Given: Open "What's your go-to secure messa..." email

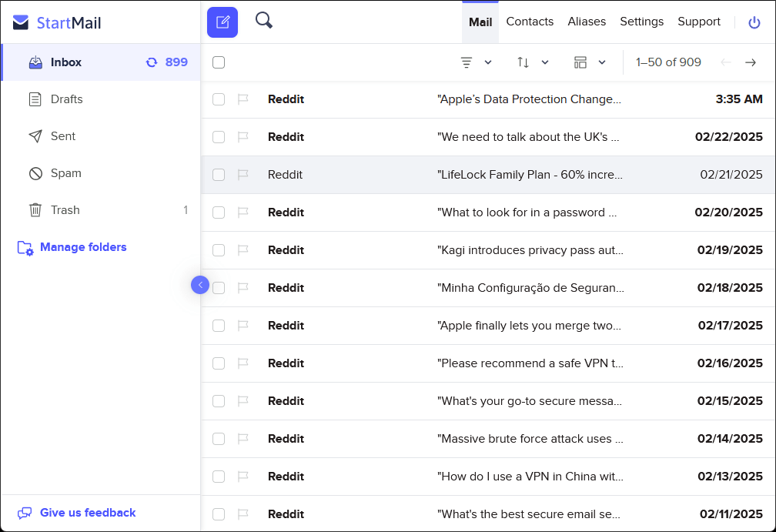Looking at the screenshot, I should click(x=529, y=401).
